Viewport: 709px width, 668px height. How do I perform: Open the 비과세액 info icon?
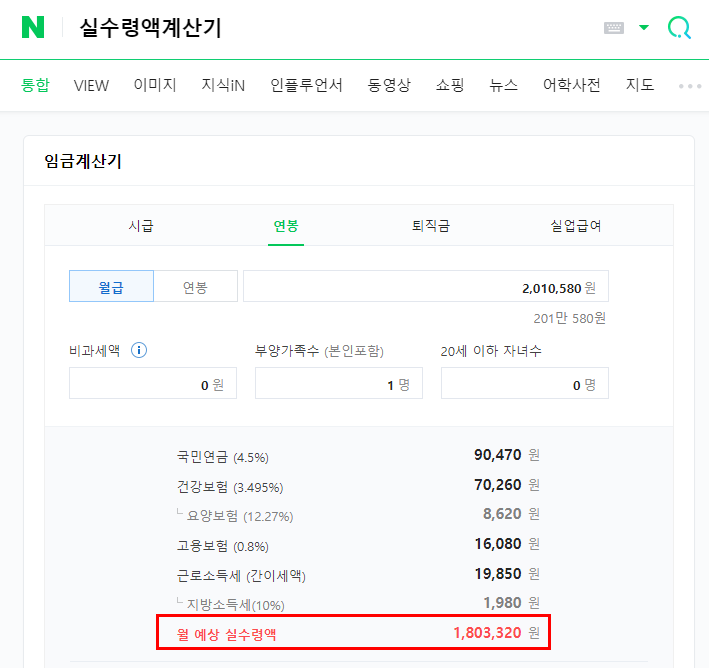(x=139, y=350)
